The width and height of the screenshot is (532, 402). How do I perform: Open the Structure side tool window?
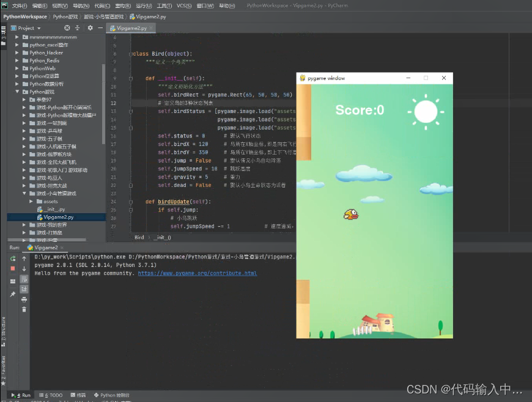tap(4, 332)
